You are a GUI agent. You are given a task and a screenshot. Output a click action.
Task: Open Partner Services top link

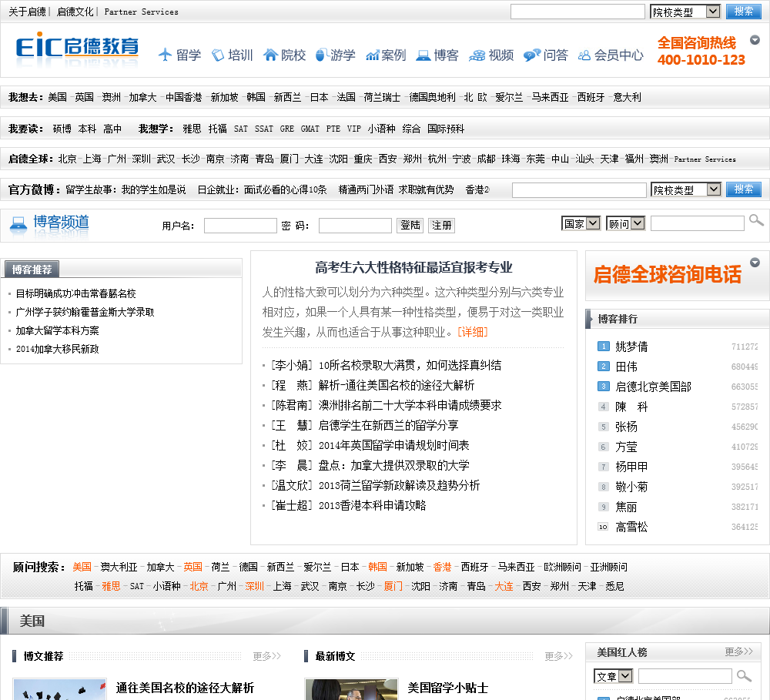point(142,12)
